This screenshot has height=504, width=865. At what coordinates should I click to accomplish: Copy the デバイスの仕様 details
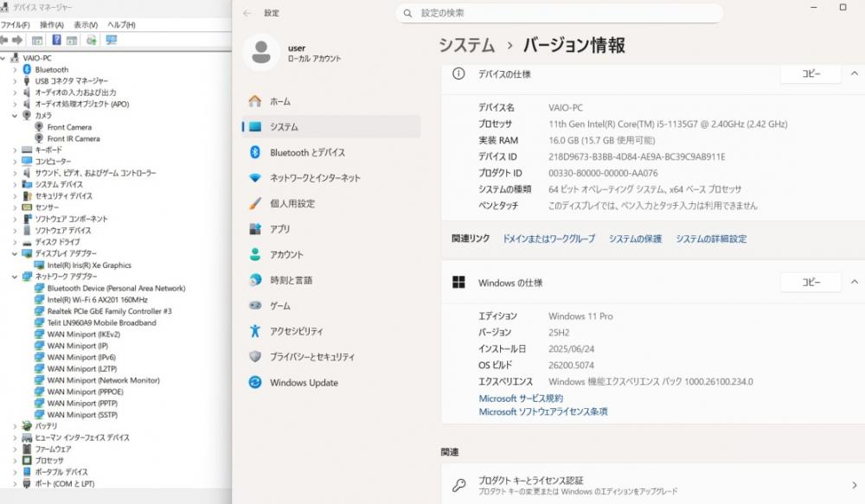811,73
